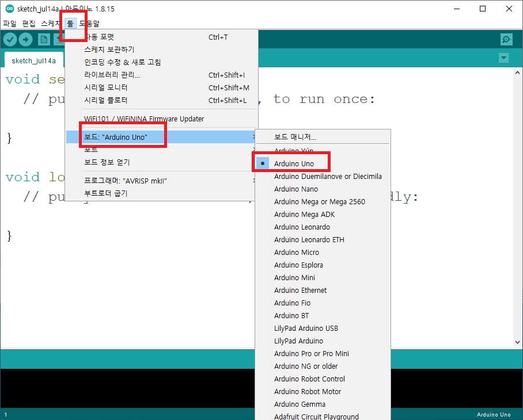This screenshot has height=420, width=523.
Task: Select LilyPad Arduino USB board
Action: click(x=323, y=328)
